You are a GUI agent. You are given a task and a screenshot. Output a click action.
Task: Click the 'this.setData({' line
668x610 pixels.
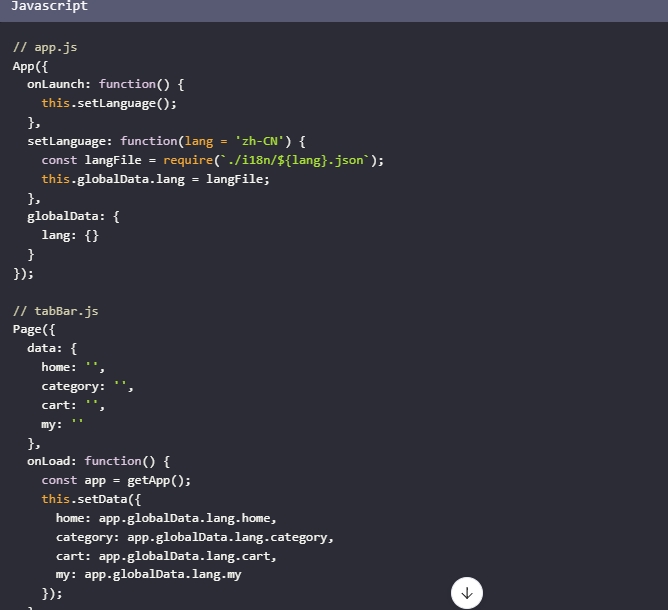coord(91,499)
